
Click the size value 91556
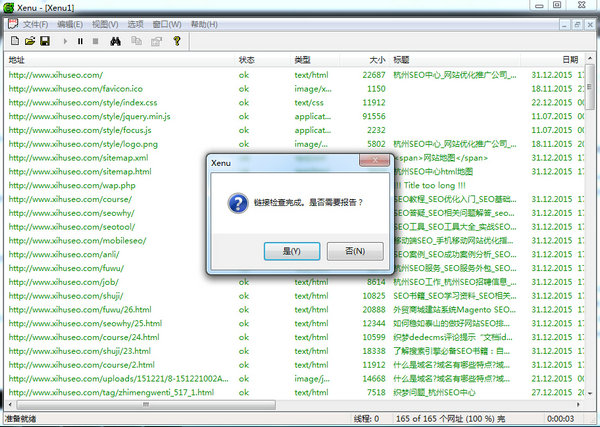(x=374, y=116)
